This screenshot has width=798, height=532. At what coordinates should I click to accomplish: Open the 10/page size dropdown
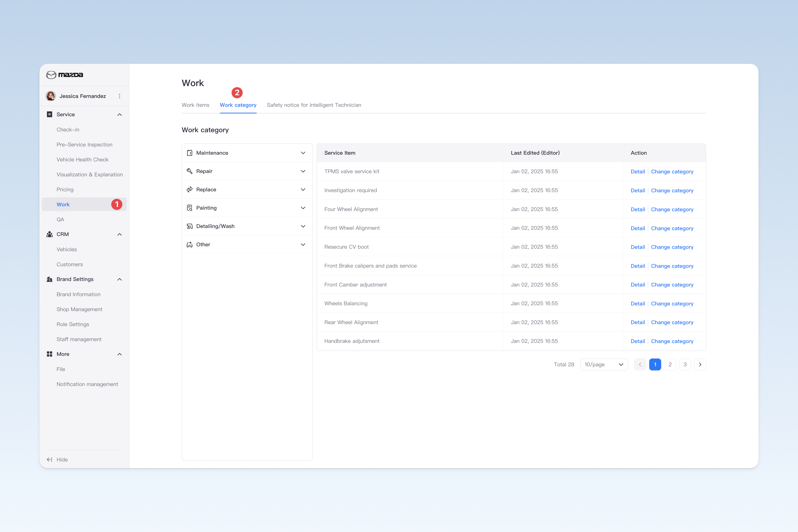(604, 364)
